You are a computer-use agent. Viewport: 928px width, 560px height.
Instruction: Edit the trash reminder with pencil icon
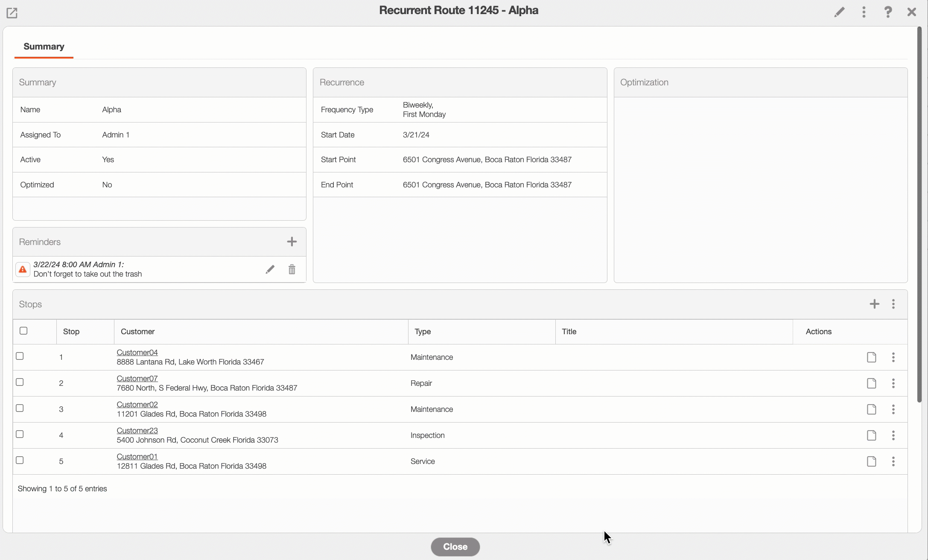[270, 269]
